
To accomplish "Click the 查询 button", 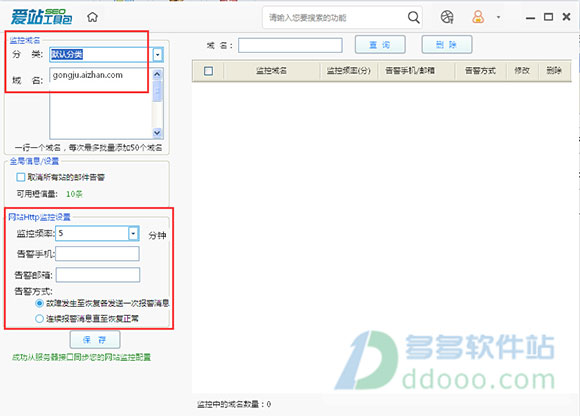I will 380,45.
